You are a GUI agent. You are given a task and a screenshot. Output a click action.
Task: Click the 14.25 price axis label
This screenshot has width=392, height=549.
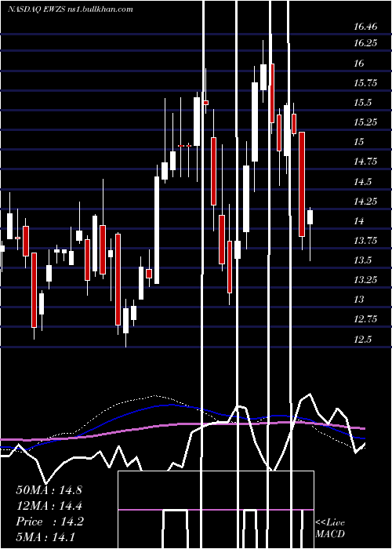365,202
